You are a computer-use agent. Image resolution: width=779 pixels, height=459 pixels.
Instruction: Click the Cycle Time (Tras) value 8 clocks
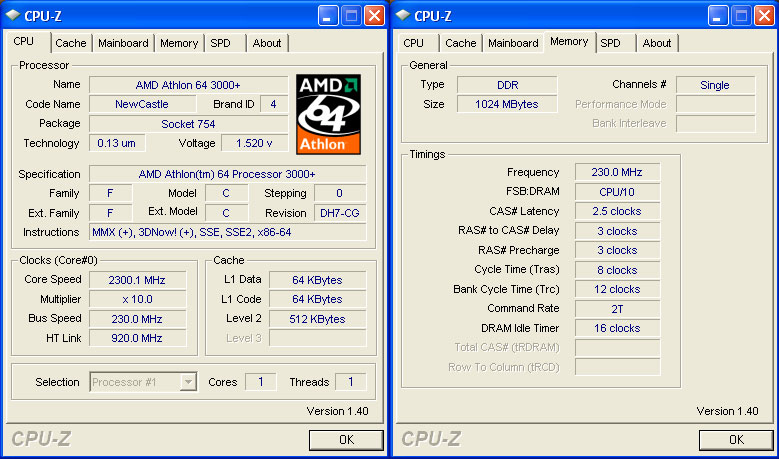click(x=618, y=270)
